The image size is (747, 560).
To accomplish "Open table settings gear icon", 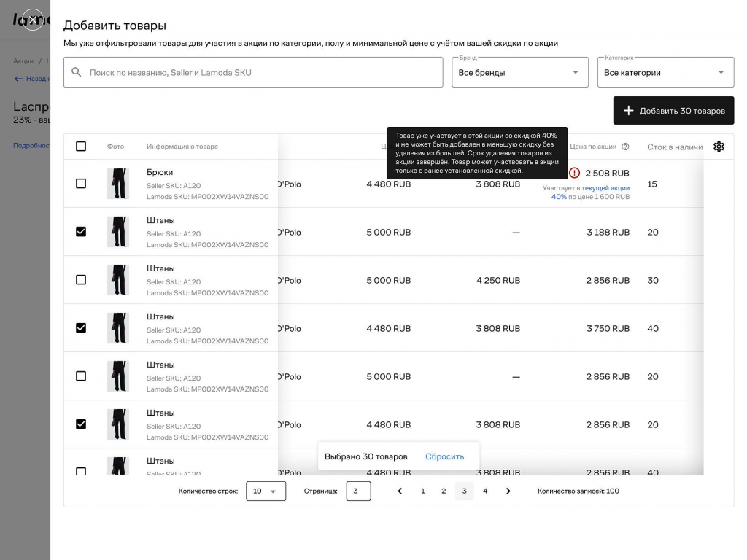I will [x=719, y=147].
